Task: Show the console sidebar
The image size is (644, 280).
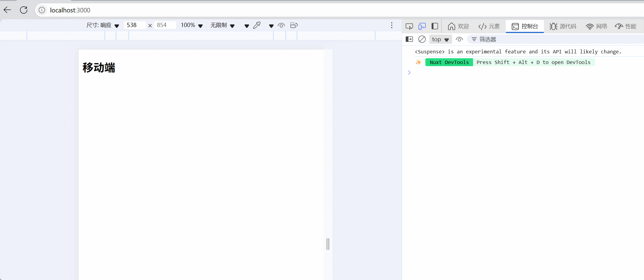Action: 409,39
